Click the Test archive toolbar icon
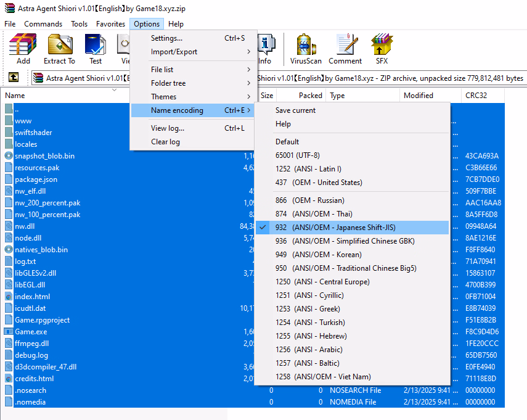This screenshot has height=420, width=527. (96, 44)
